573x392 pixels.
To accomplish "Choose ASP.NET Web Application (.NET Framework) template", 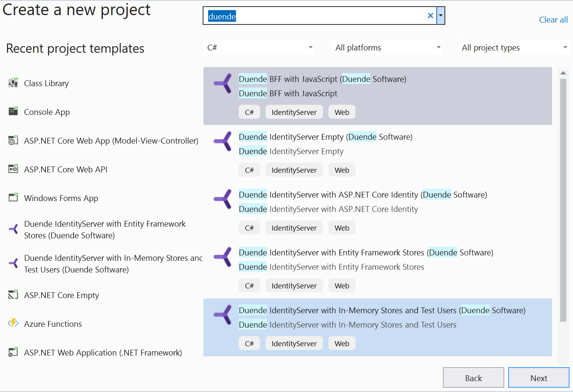I will 103,352.
